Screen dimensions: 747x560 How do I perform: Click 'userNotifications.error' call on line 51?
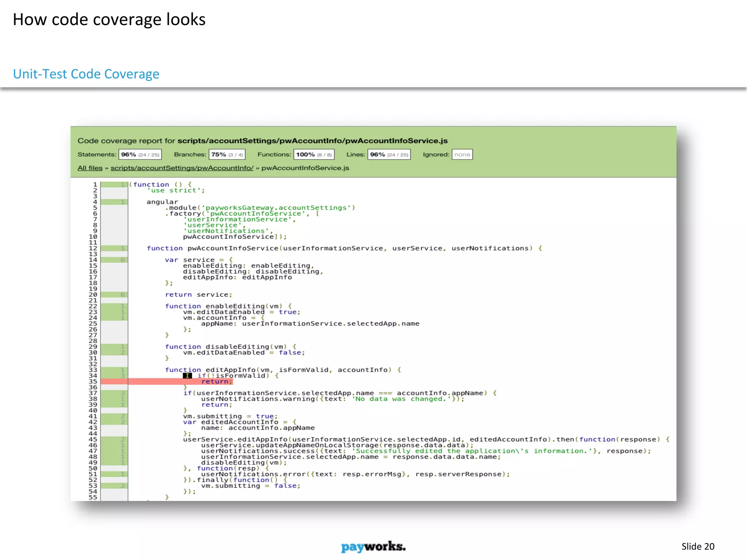(356, 474)
